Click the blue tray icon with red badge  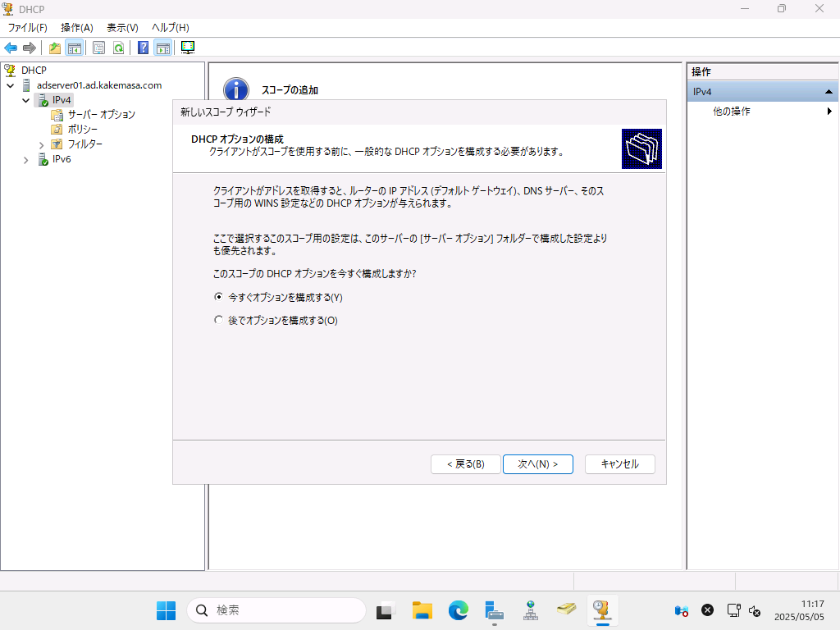(682, 610)
